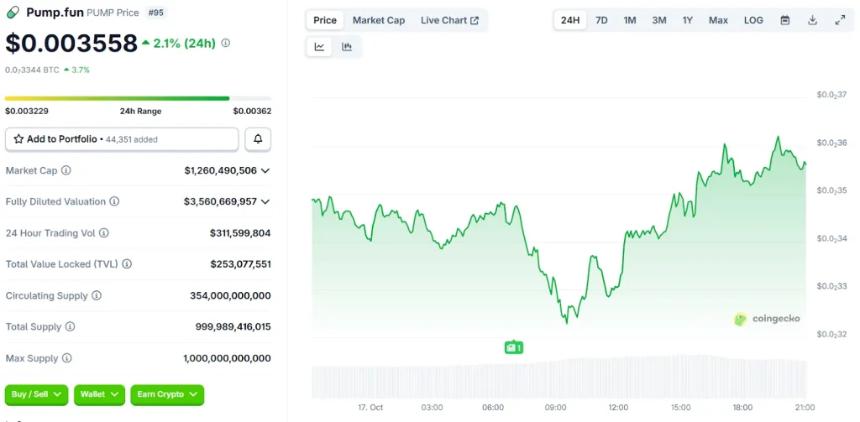
Task: Open the Live Chart external link tab
Action: (x=449, y=20)
